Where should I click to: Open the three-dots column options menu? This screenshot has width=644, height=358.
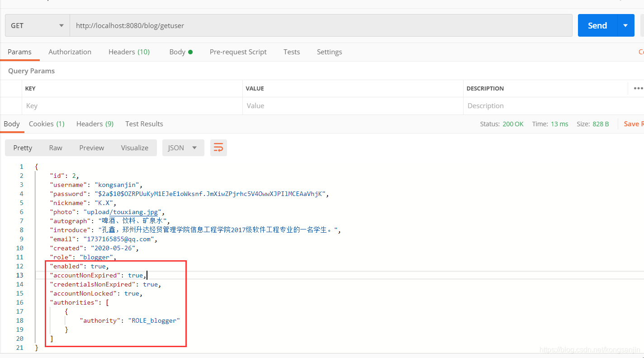click(x=638, y=88)
